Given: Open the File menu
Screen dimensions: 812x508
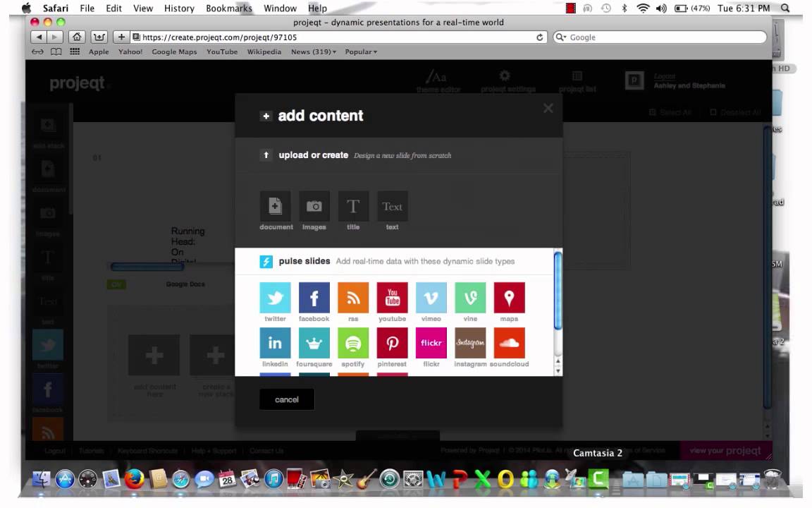Looking at the screenshot, I should coord(87,8).
